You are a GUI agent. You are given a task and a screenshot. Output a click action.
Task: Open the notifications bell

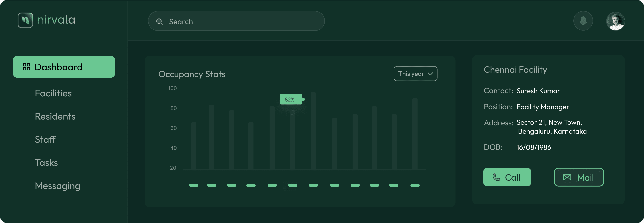tap(583, 21)
